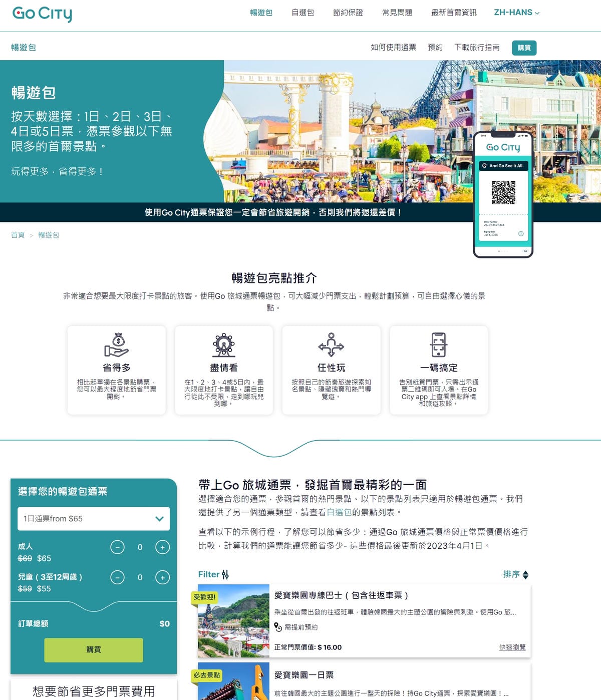Image resolution: width=601 pixels, height=700 pixels.
Task: Click the 正常門票價值: $ 16.00 text
Action: (x=308, y=647)
